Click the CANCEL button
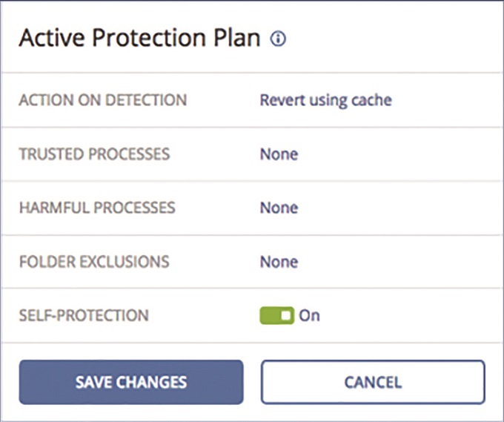Image resolution: width=504 pixels, height=422 pixels. 373,382
